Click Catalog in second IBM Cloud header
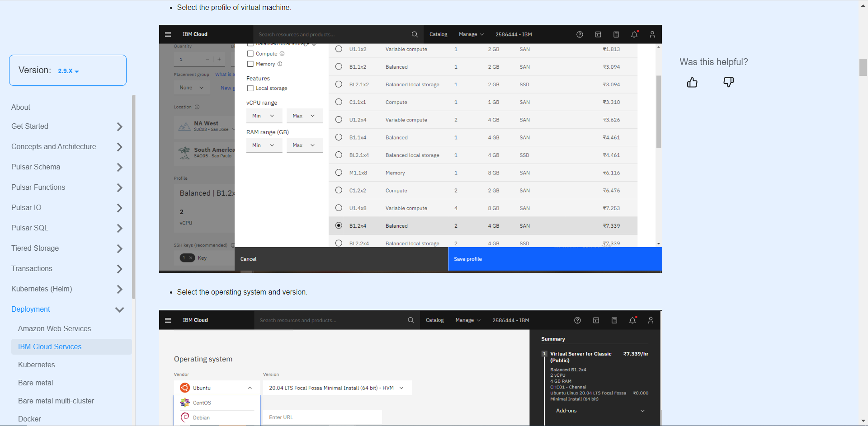The height and width of the screenshot is (426, 868). (x=434, y=320)
